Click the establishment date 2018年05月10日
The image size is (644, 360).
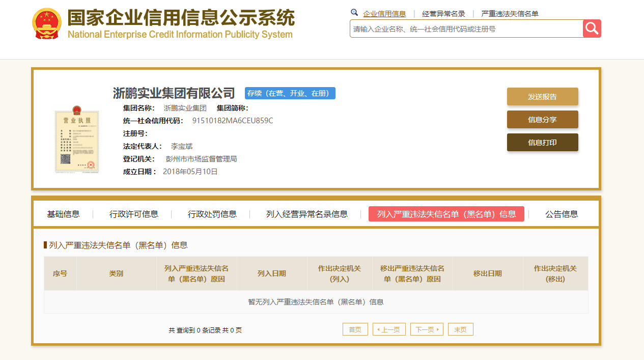(x=190, y=172)
